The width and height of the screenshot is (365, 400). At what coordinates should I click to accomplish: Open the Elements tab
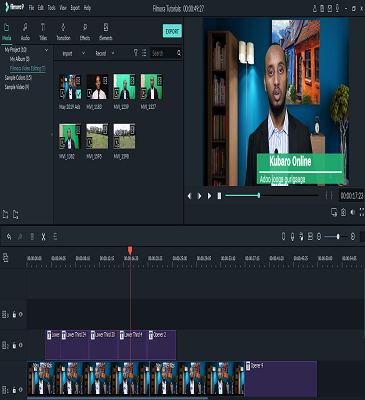point(106,32)
